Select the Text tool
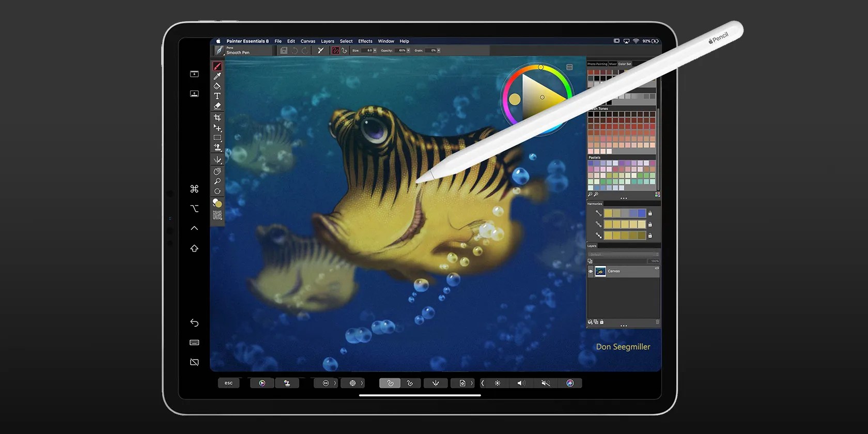Screen dimensions: 868x434 click(218, 96)
